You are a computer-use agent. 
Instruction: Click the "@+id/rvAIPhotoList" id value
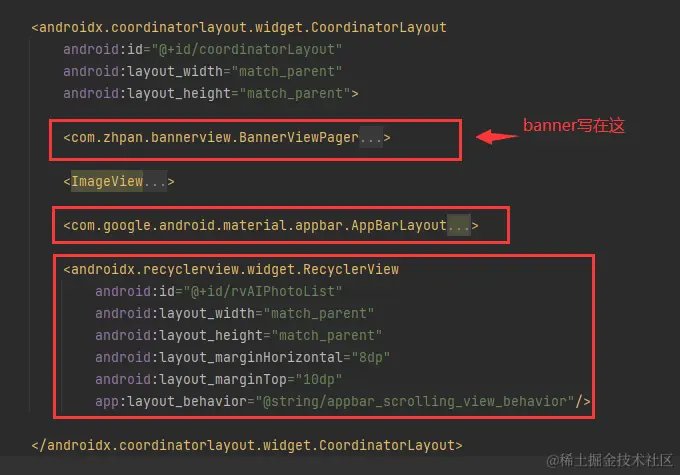(263, 292)
